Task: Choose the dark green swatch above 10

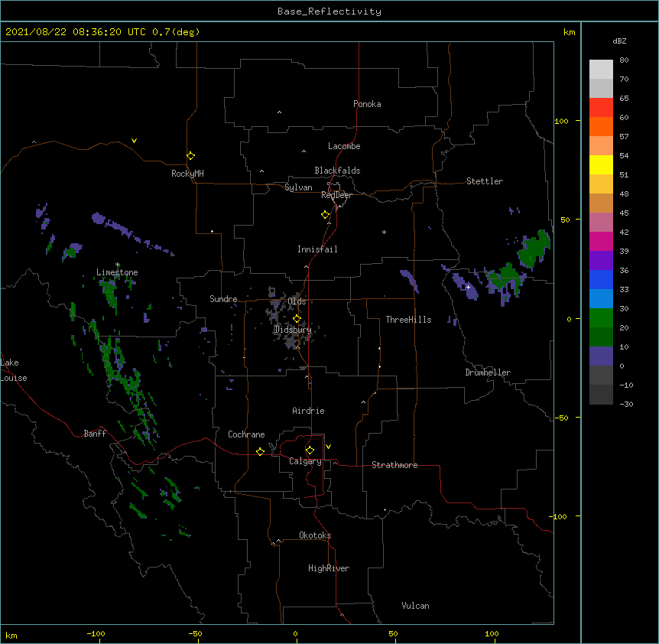Action: [601, 337]
